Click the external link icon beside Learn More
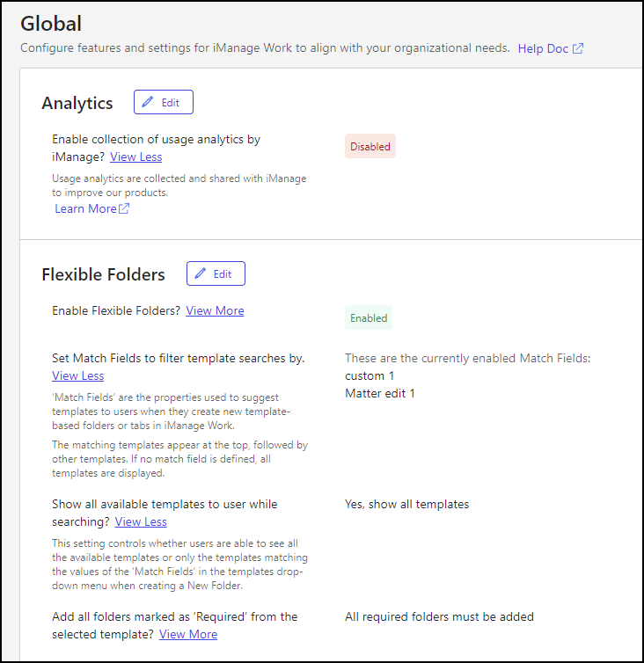 click(x=124, y=208)
